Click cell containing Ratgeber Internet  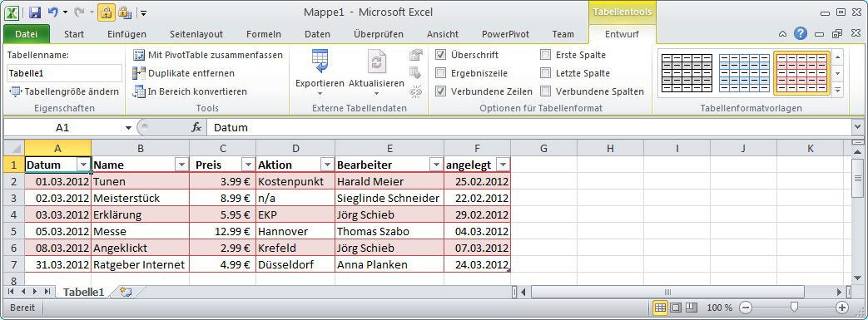140,264
